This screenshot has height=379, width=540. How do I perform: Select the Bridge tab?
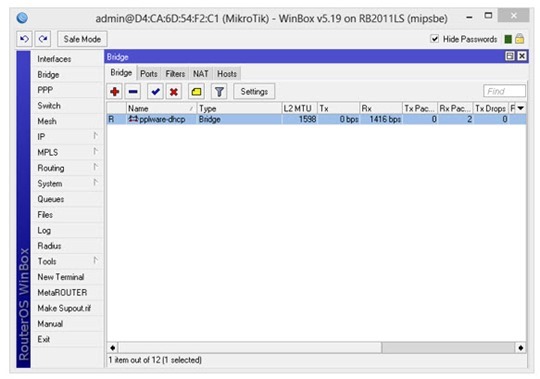(121, 73)
